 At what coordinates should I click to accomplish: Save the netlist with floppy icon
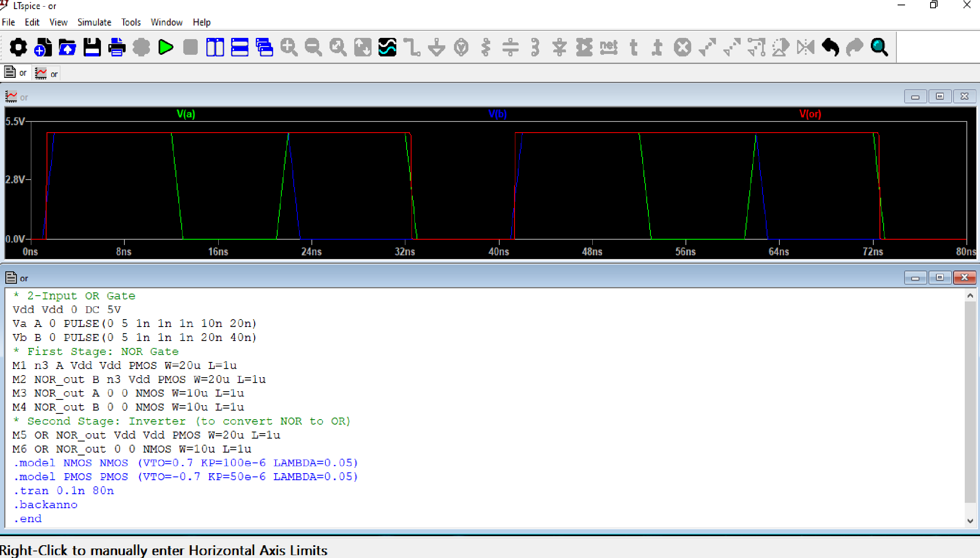click(x=92, y=47)
